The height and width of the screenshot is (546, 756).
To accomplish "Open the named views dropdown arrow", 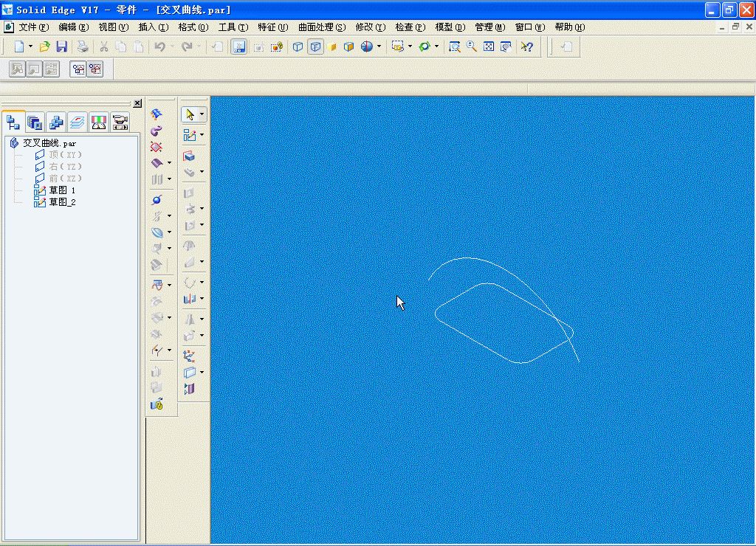I will pos(410,46).
